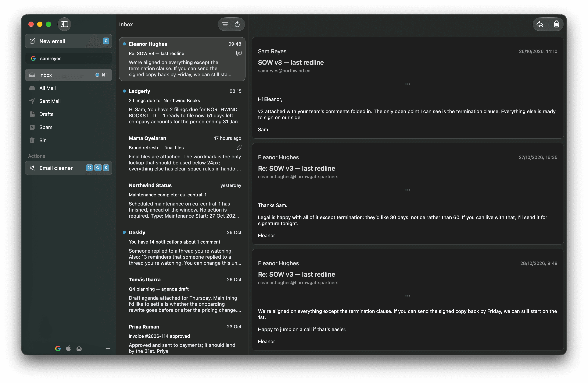Open Tomás Ibarra Q4 planning email

click(182, 295)
